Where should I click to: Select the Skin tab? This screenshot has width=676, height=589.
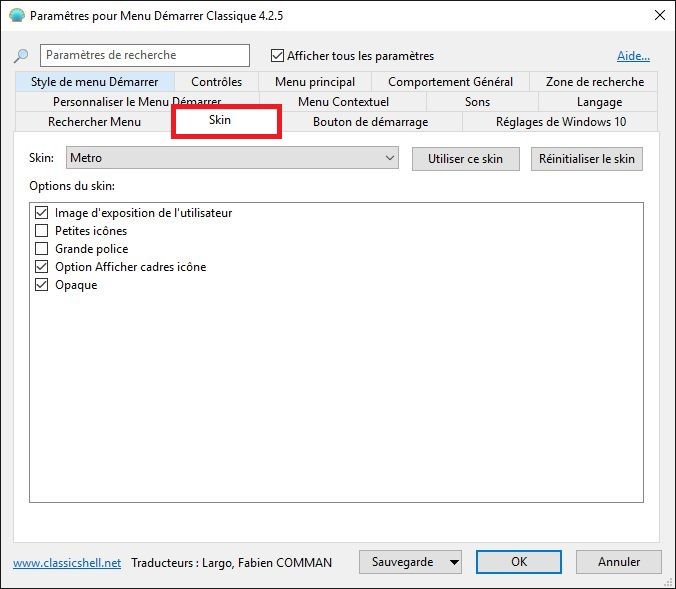(x=227, y=121)
